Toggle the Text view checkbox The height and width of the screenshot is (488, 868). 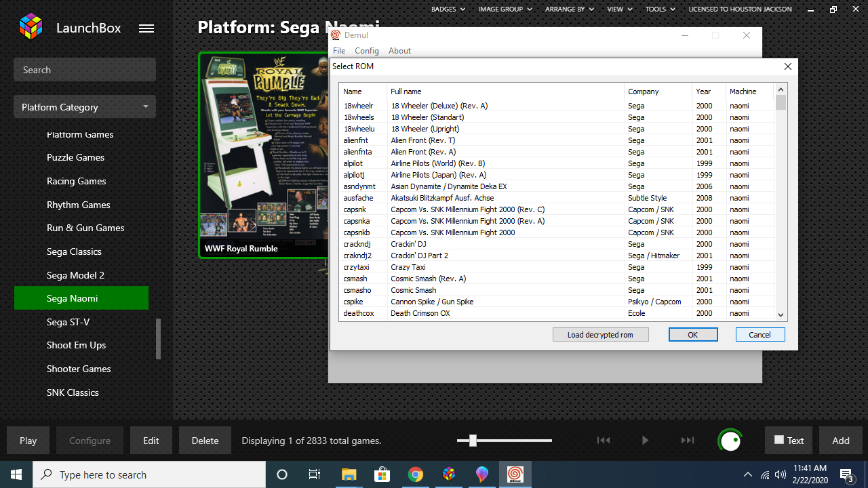pos(779,440)
